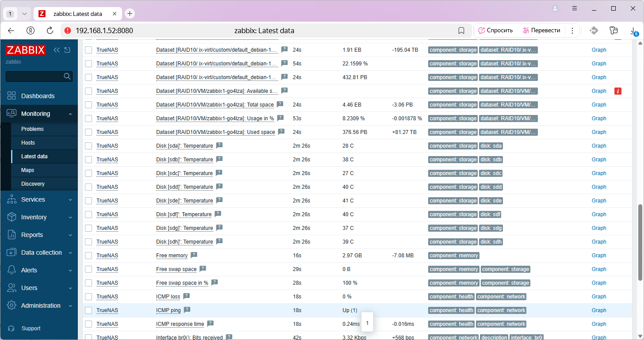Click the Yandex home icon in toolbar
This screenshot has height=340, width=644.
[31, 31]
